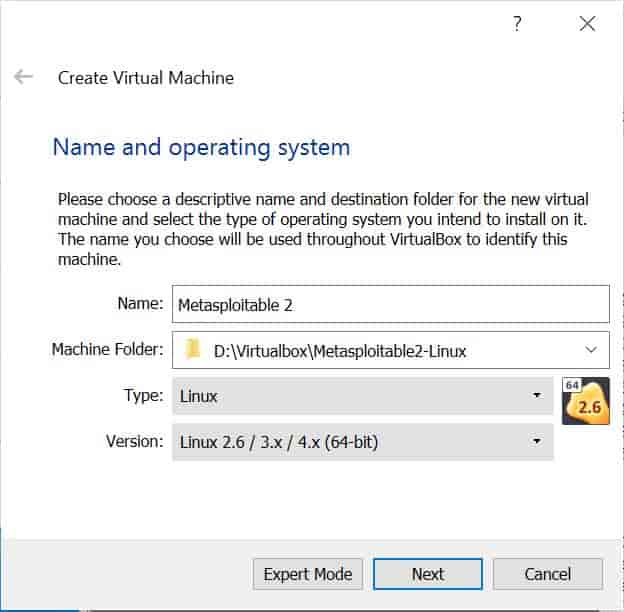Open the Type dropdown showing Linux
This screenshot has width=624, height=612.
[x=363, y=396]
